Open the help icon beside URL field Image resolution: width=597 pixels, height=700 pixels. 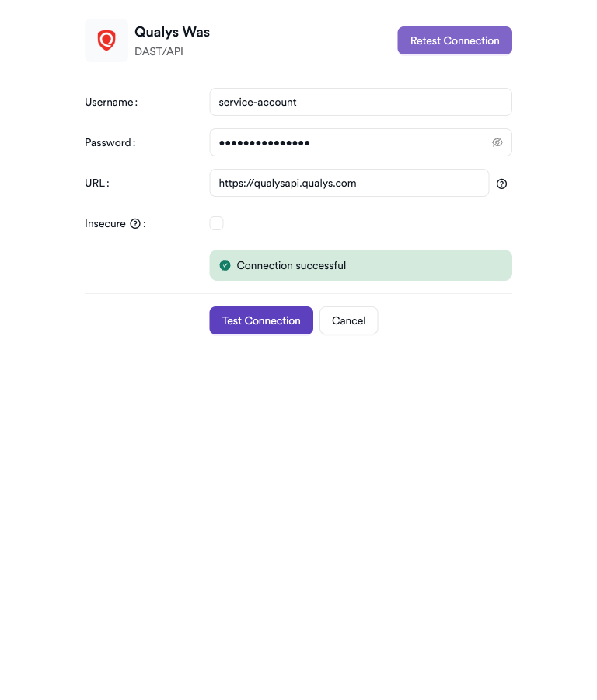(501, 184)
